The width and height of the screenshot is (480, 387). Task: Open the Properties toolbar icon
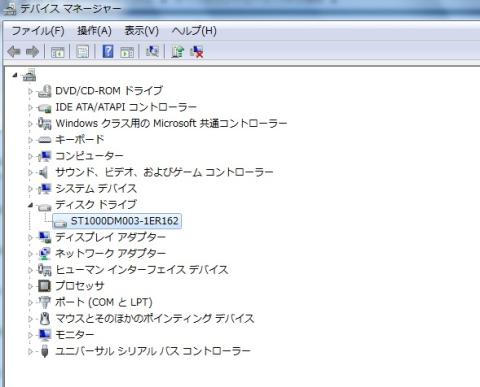[82, 52]
